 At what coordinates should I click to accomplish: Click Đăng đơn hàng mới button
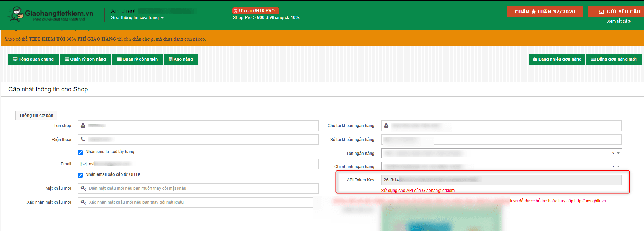(x=614, y=59)
